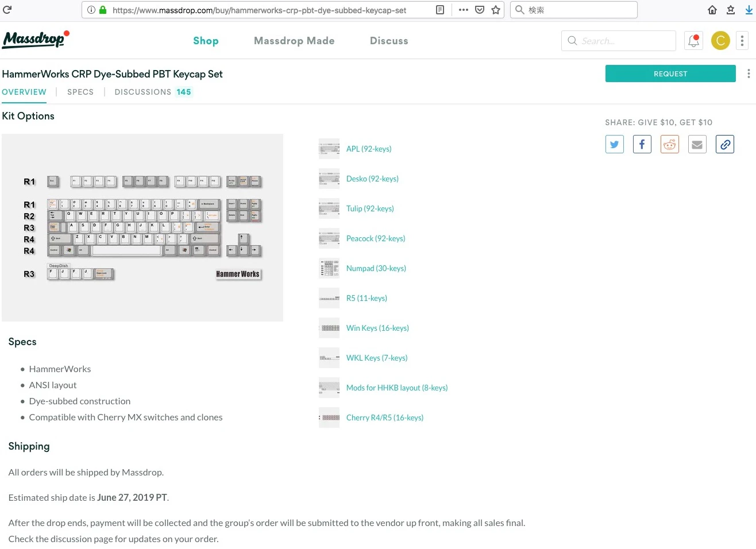Image resolution: width=756 pixels, height=549 pixels.
Task: Click the browser search box
Action: tap(574, 10)
